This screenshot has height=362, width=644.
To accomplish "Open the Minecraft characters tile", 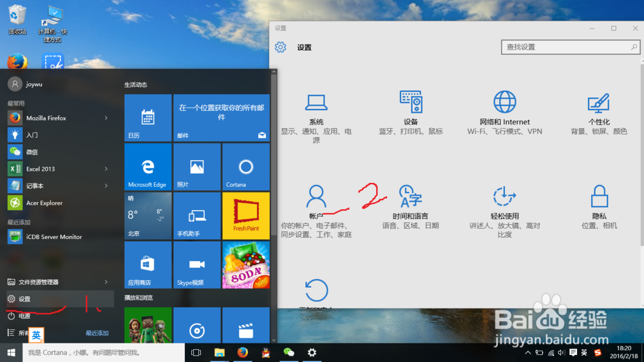I will tap(148, 325).
